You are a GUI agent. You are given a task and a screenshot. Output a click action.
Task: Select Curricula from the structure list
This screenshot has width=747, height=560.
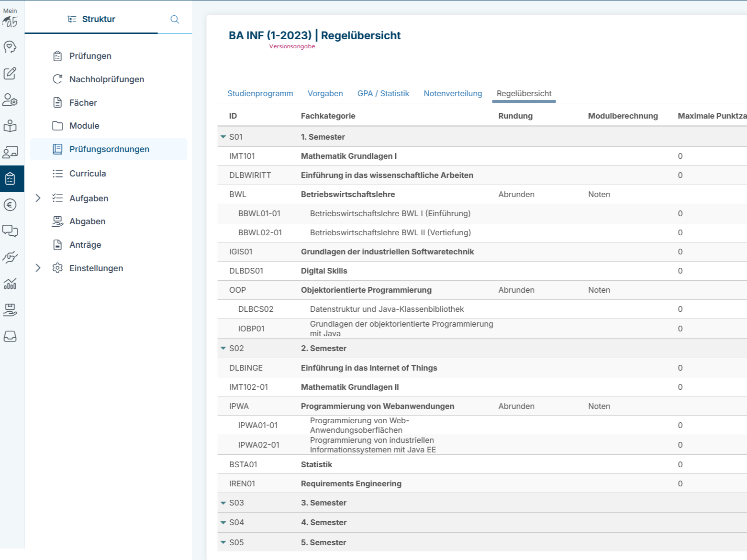pyautogui.click(x=88, y=173)
